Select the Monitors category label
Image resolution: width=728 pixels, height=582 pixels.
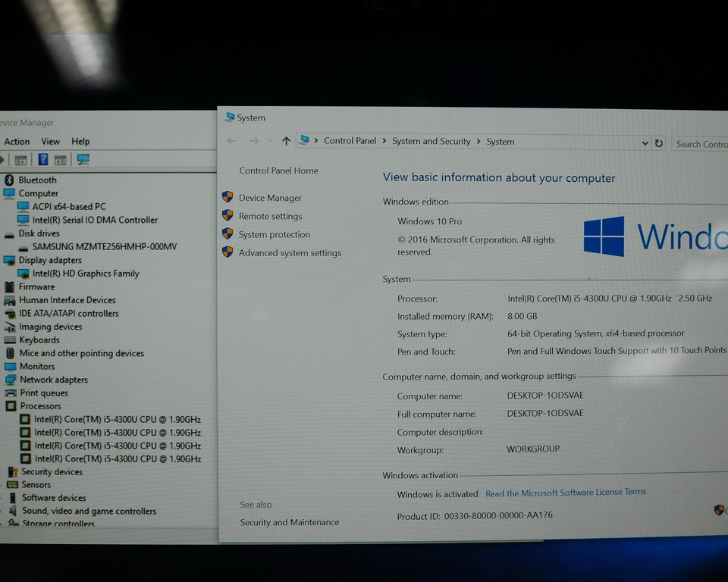(x=37, y=366)
